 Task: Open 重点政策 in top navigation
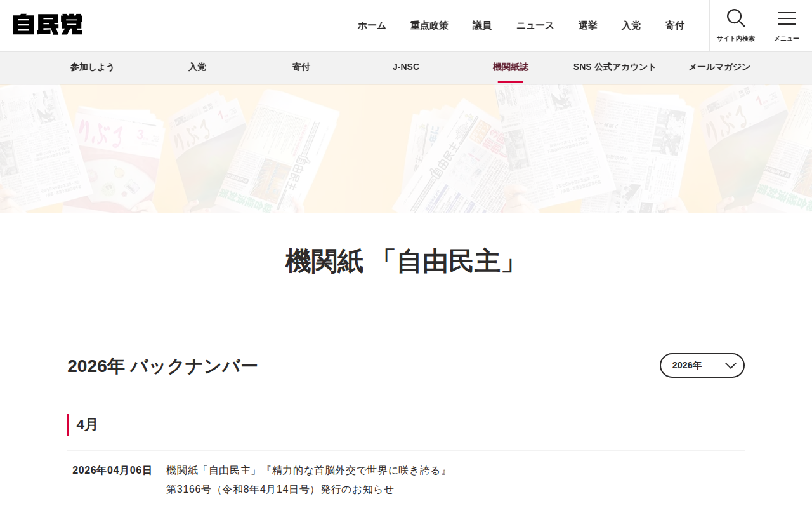429,25
